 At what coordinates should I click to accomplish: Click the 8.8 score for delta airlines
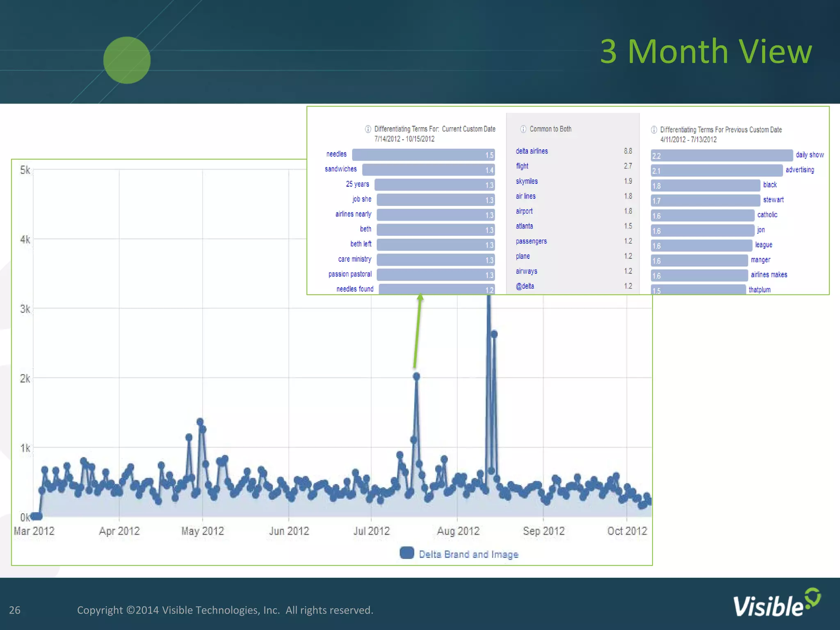[x=628, y=151]
